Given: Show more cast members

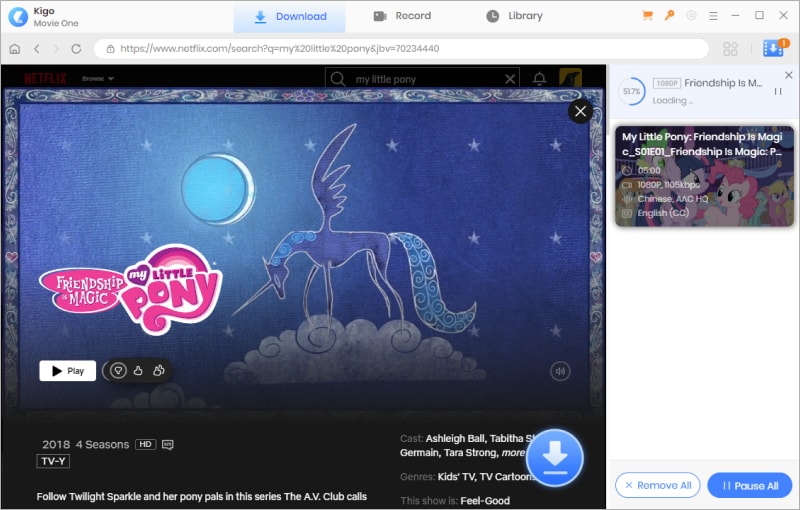Looking at the screenshot, I should click(513, 453).
